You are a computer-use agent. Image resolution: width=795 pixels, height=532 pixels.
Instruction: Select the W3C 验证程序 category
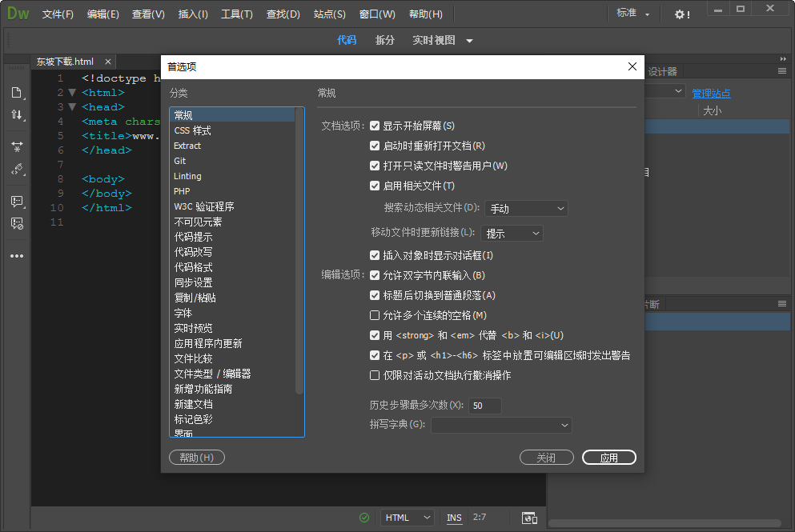[204, 206]
